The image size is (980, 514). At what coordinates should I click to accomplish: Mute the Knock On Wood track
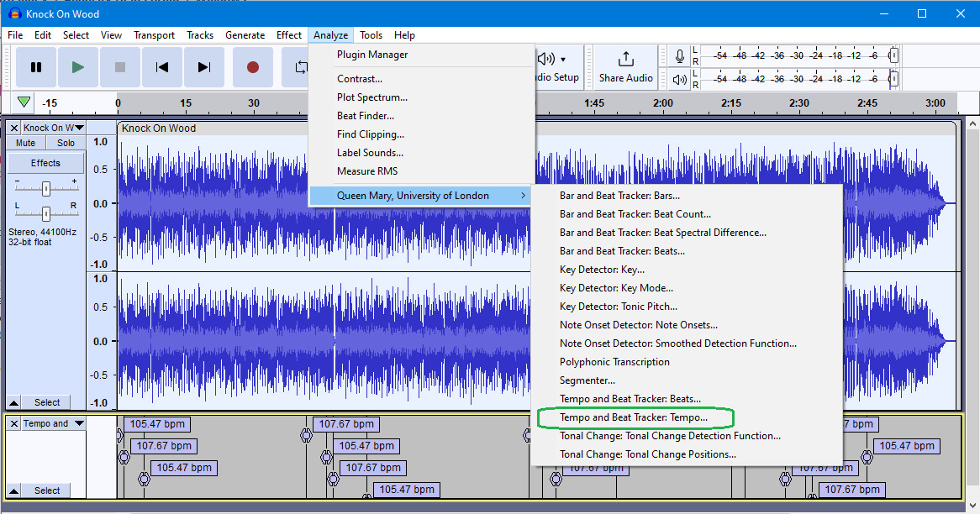click(x=24, y=142)
